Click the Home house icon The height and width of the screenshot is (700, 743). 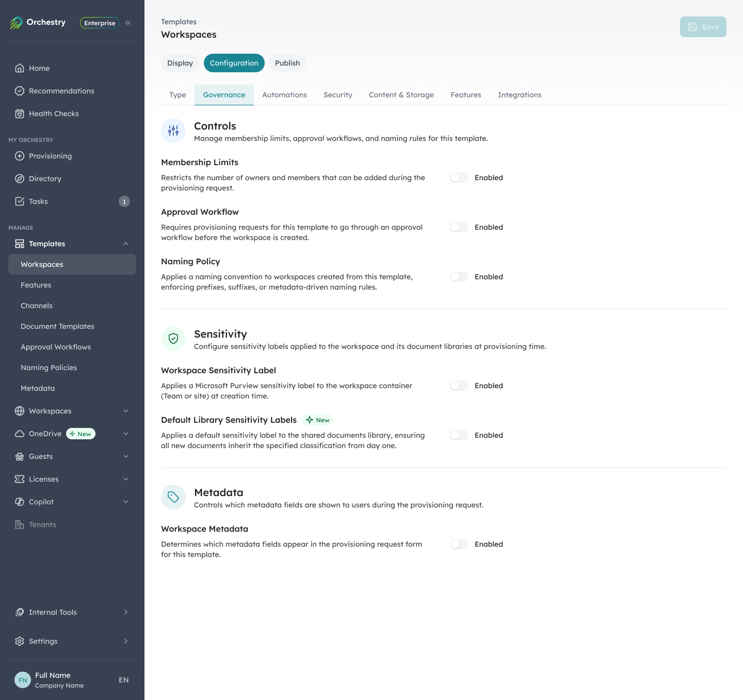click(x=20, y=68)
